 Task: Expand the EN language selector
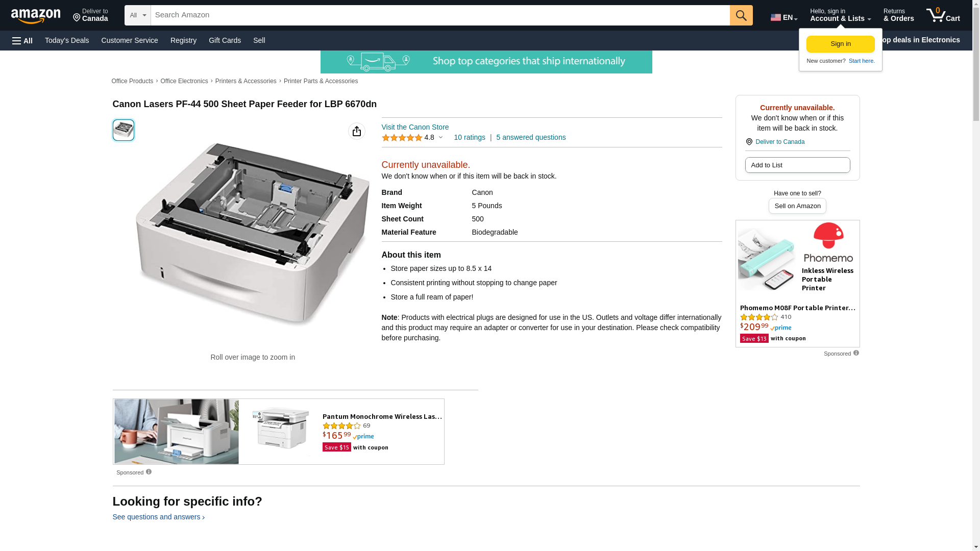784,17
